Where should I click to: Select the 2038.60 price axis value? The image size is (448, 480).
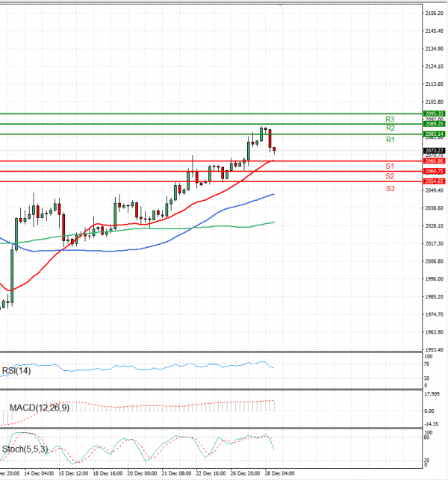coord(435,208)
